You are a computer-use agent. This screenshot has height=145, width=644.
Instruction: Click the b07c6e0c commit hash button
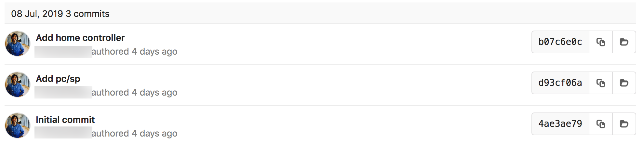coord(560,42)
